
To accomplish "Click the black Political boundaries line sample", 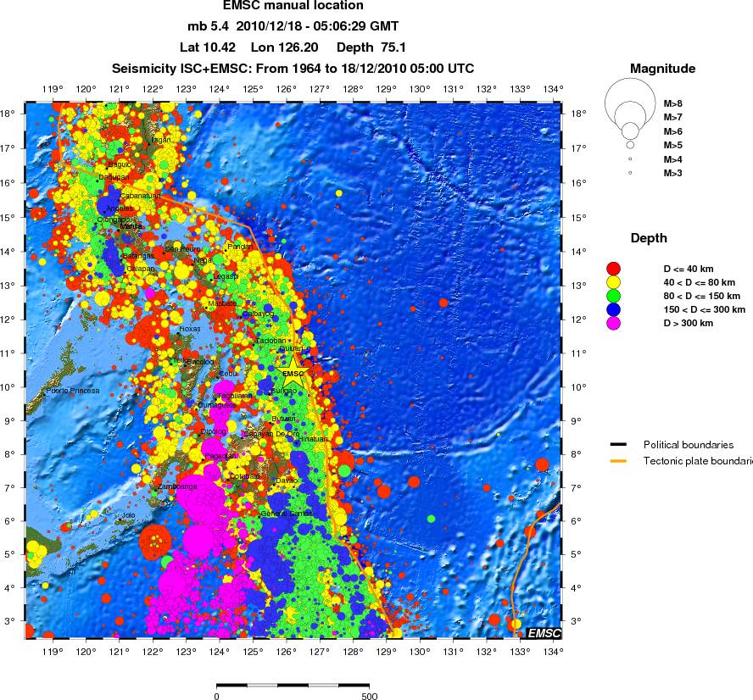I will (x=618, y=444).
